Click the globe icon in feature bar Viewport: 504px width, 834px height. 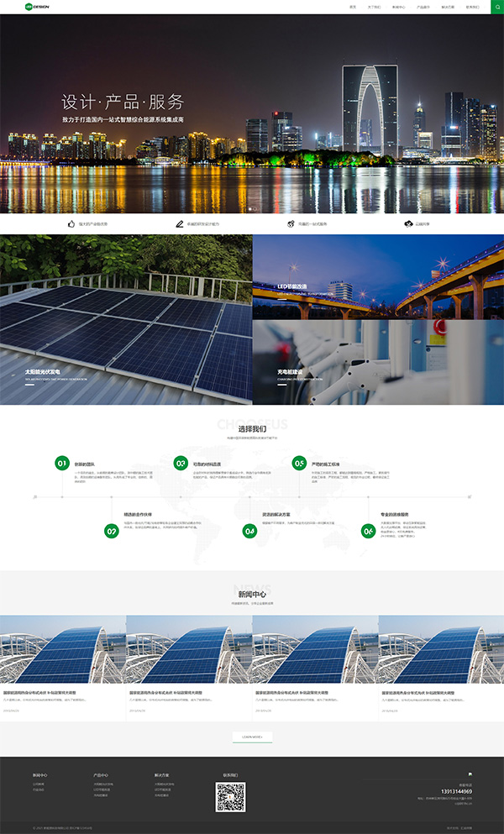click(291, 224)
